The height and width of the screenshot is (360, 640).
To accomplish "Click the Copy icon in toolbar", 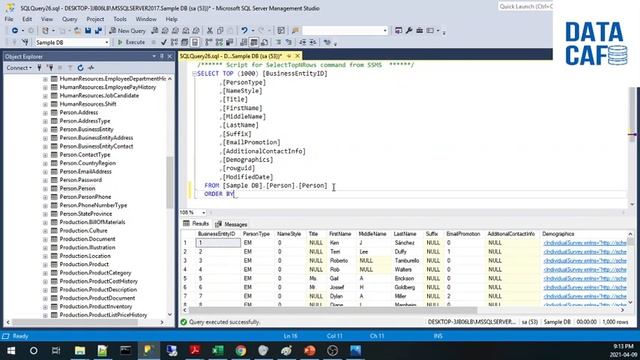I will [x=220, y=31].
